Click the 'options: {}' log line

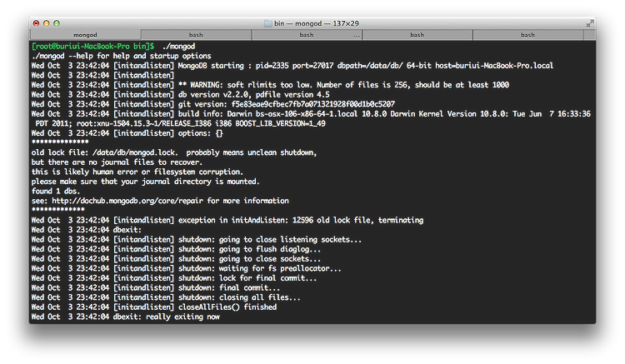click(127, 133)
